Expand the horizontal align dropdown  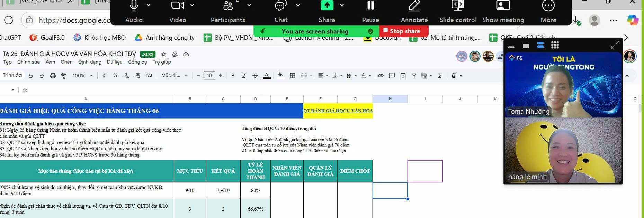323,76
